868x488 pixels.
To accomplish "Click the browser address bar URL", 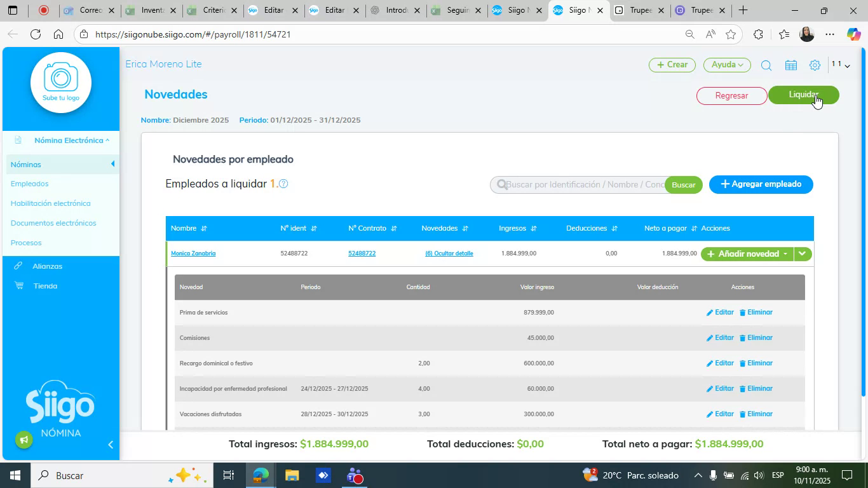I will tap(193, 34).
